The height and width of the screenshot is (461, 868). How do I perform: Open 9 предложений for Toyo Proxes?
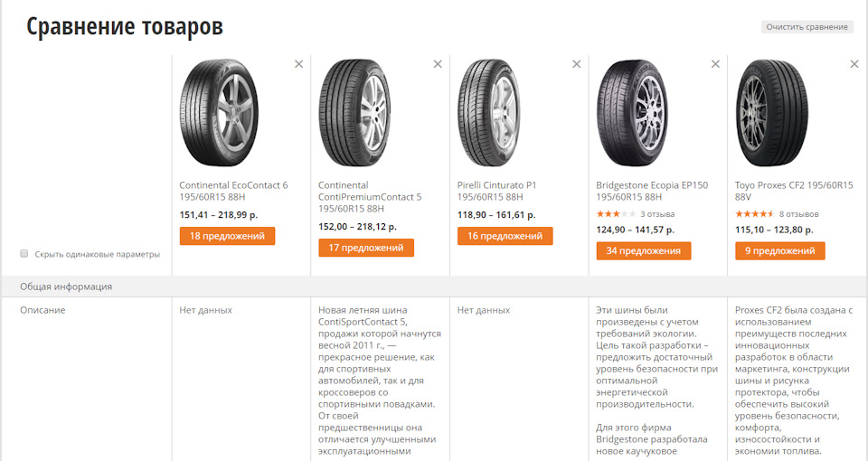pyautogui.click(x=778, y=251)
